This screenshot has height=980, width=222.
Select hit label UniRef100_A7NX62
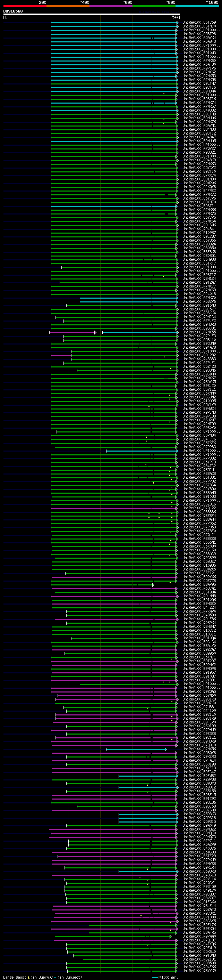pos(199,72)
